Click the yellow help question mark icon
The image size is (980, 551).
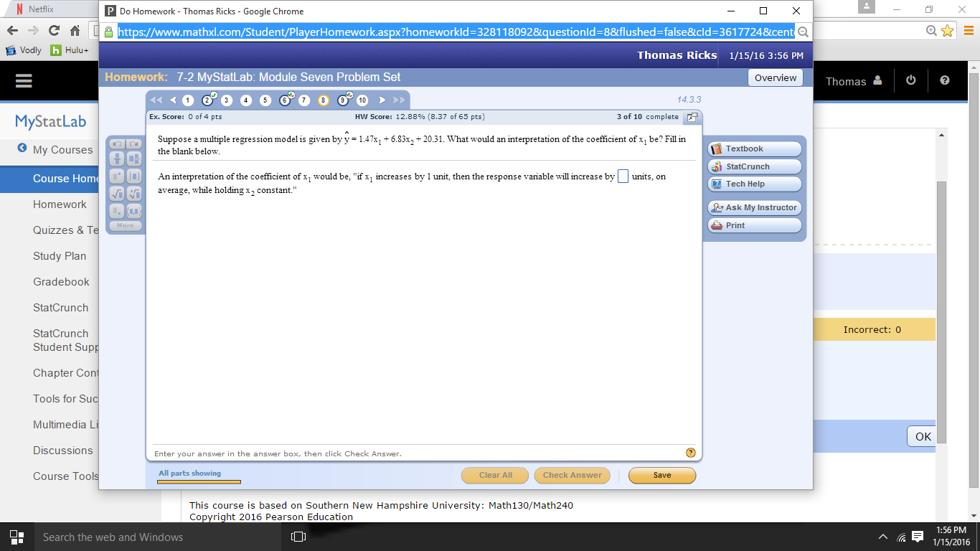click(690, 453)
